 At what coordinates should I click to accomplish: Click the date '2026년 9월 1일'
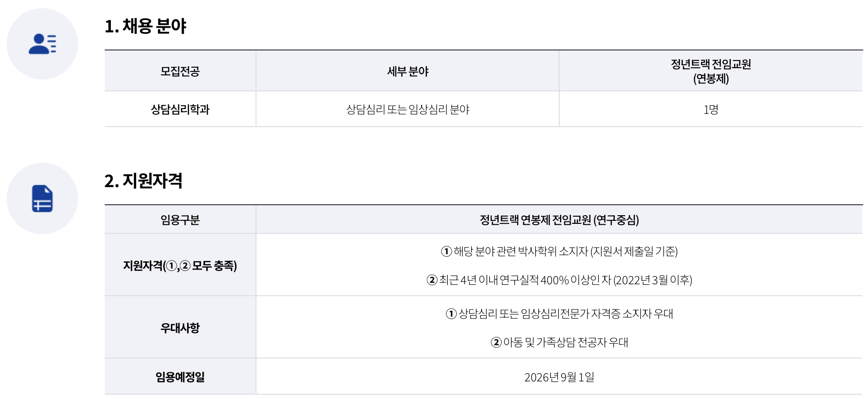pyautogui.click(x=559, y=377)
